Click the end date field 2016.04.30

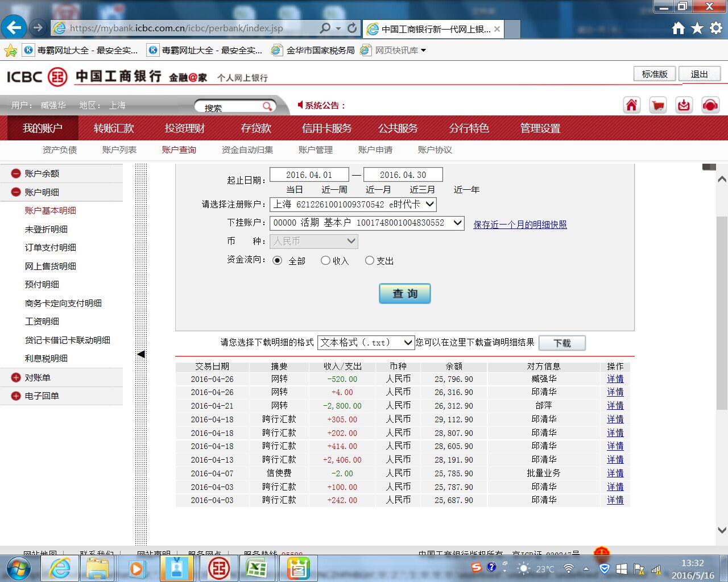[403, 174]
